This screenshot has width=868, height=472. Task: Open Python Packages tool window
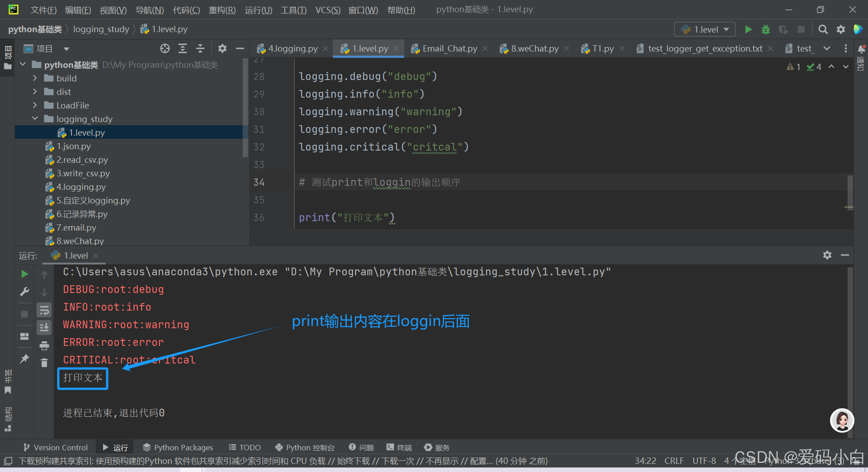(178, 447)
